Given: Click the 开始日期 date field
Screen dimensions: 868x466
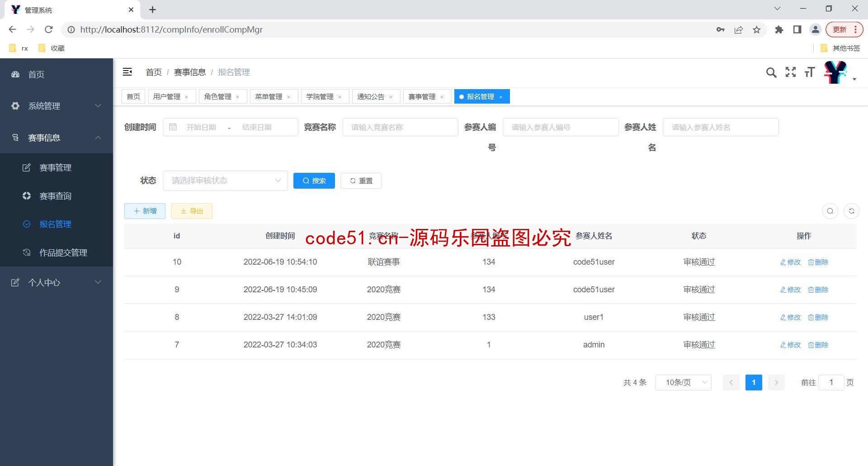Looking at the screenshot, I should click(x=201, y=127).
